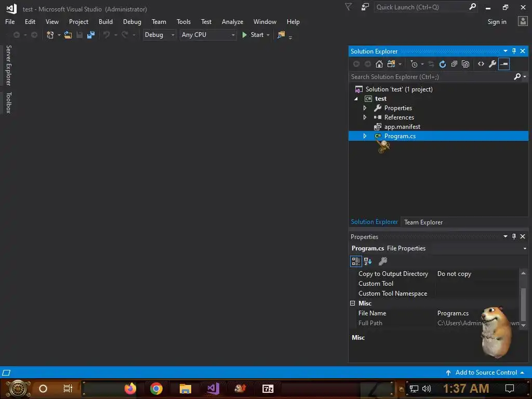Expand the Properties tree node
Viewport: 532px width, 399px height.
click(x=365, y=108)
